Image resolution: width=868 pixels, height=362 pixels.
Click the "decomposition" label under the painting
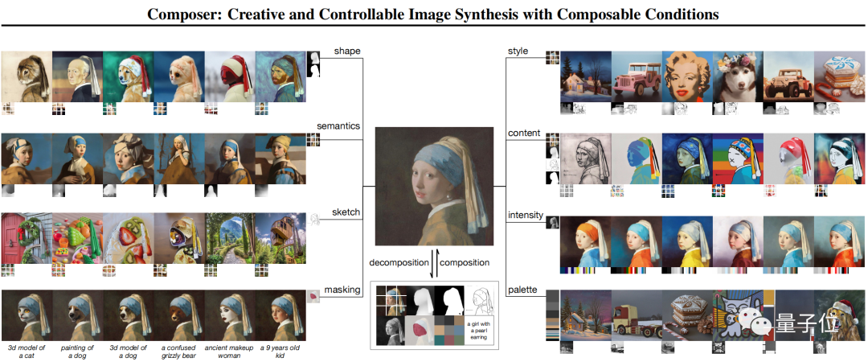[x=399, y=262]
